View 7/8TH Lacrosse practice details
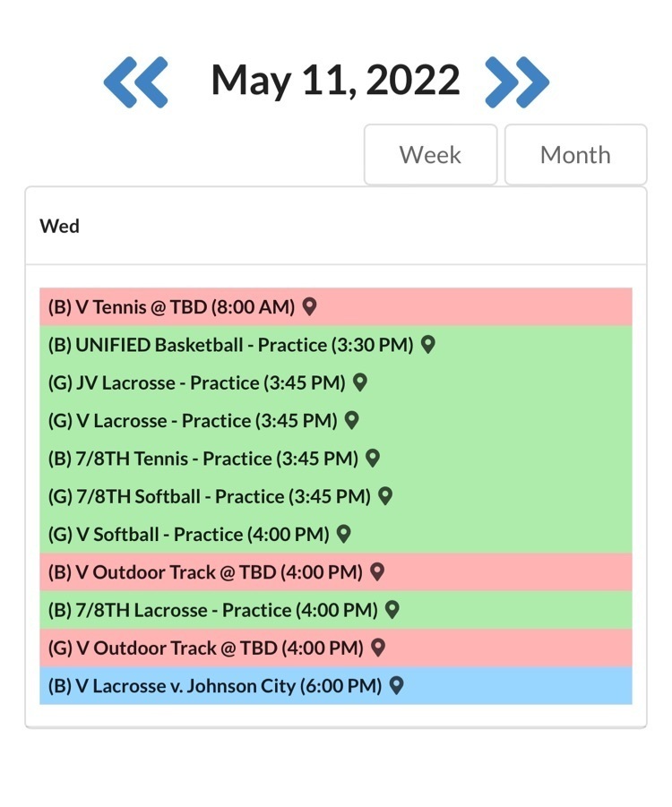Viewport: 672px width, 807px height. (212, 610)
